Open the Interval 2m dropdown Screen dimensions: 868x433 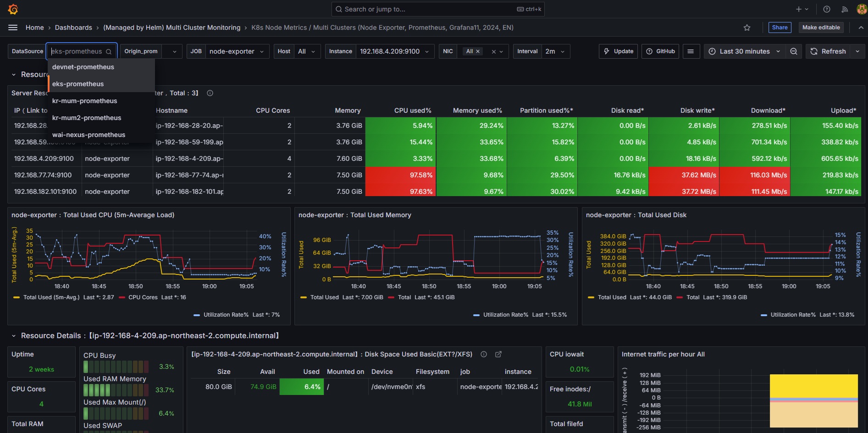556,51
